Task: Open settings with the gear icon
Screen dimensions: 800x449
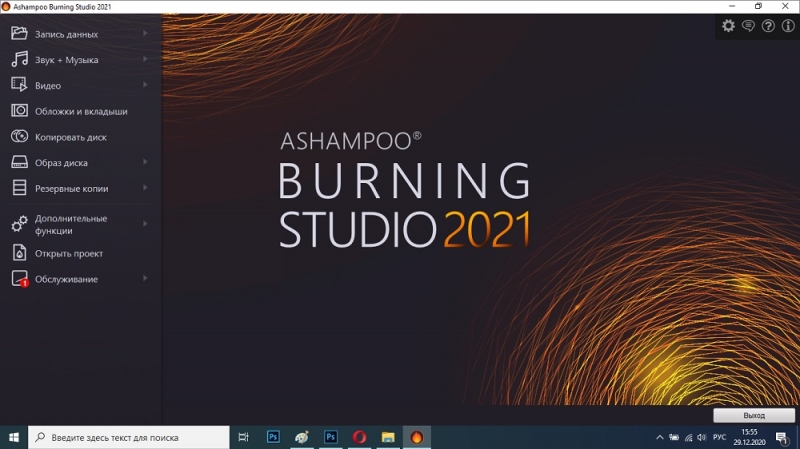Action: [728, 26]
